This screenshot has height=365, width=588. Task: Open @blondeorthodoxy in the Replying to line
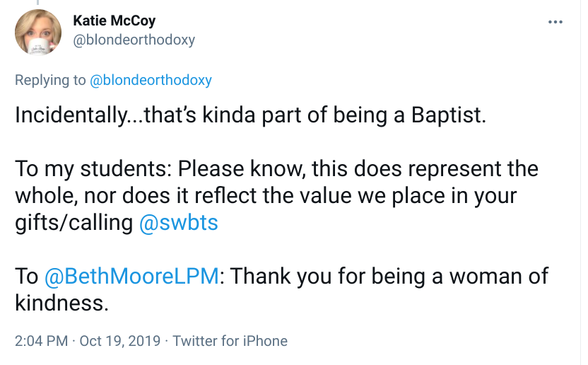pyautogui.click(x=151, y=80)
